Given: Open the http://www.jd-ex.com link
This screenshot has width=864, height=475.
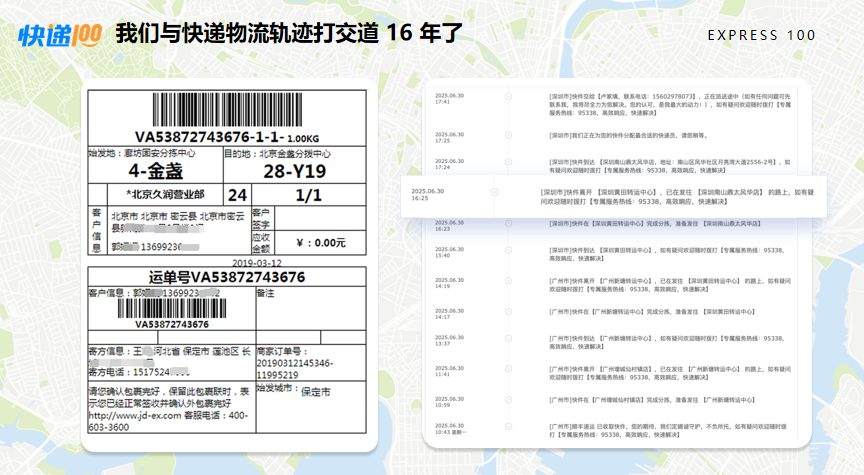Looking at the screenshot, I should coord(135,415).
